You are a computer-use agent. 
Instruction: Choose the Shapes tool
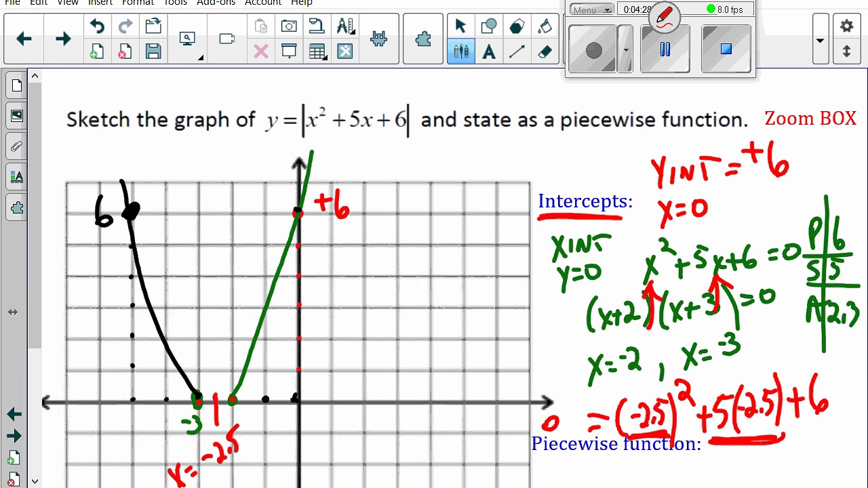[x=489, y=26]
